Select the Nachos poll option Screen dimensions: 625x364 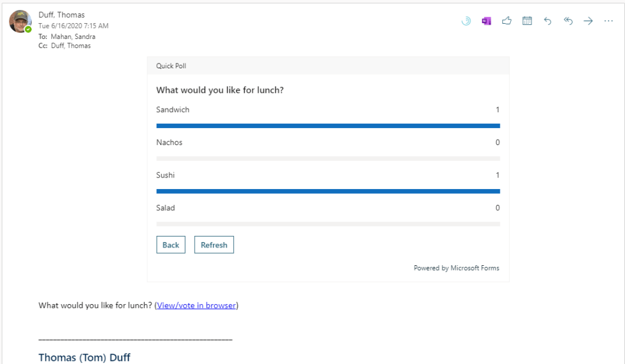(x=169, y=143)
